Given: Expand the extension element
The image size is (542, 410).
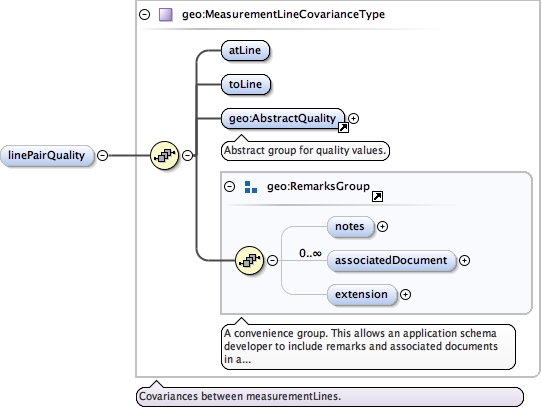Looking at the screenshot, I should [405, 295].
